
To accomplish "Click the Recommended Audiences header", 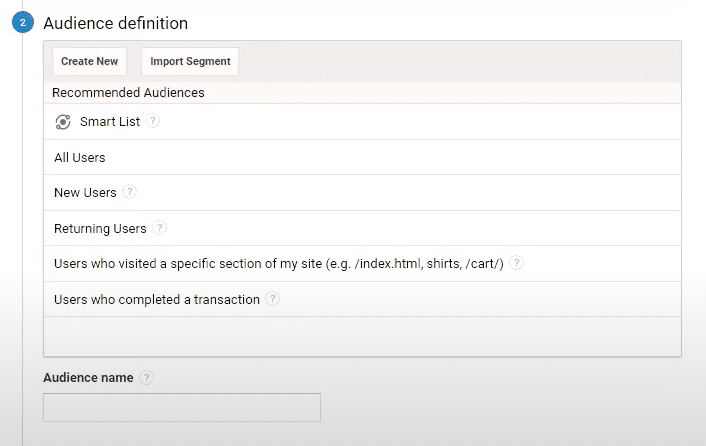I will pos(128,93).
